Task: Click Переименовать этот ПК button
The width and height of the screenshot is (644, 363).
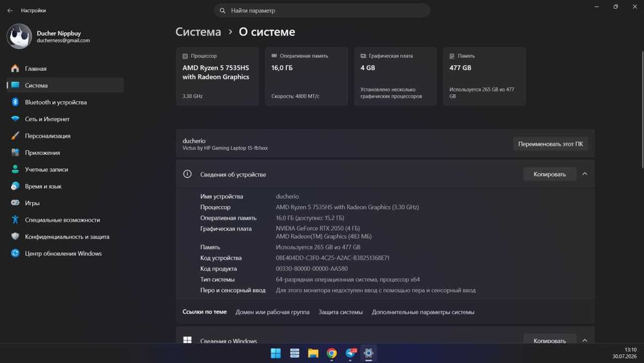Action: click(x=551, y=144)
